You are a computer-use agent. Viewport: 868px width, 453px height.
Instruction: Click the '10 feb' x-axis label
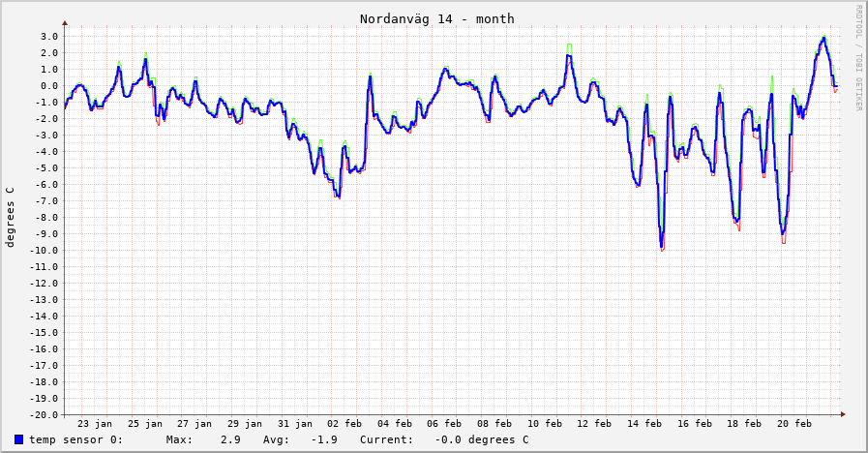coord(546,424)
